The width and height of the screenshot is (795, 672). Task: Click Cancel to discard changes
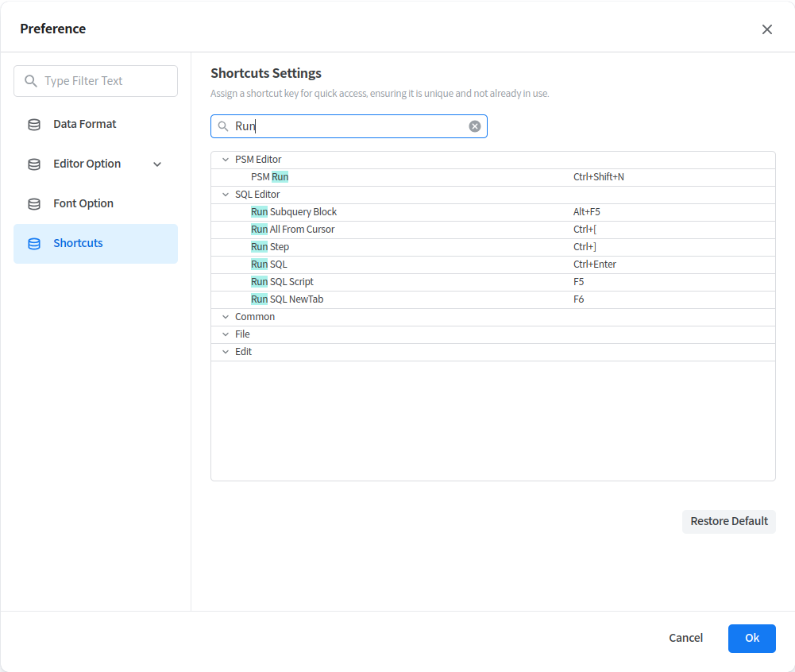(685, 639)
